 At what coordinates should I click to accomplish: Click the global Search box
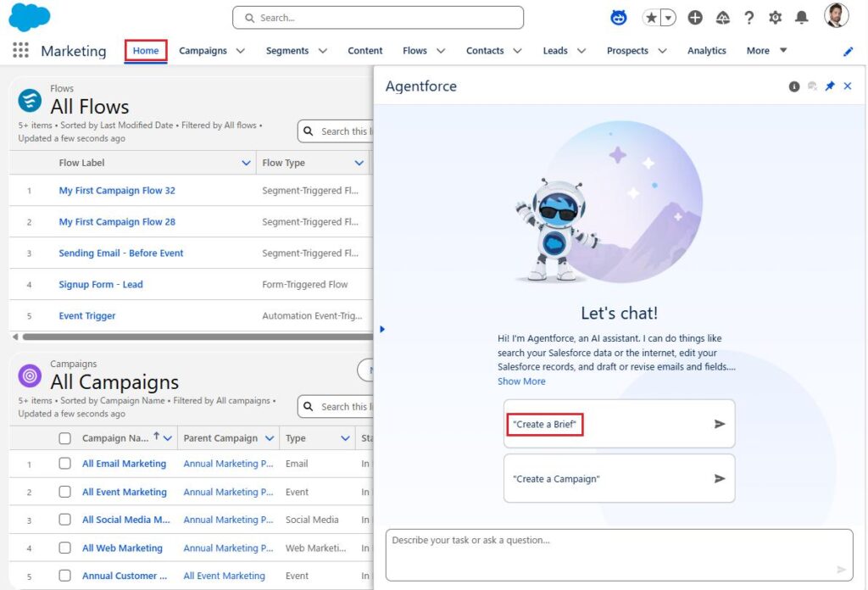[378, 18]
